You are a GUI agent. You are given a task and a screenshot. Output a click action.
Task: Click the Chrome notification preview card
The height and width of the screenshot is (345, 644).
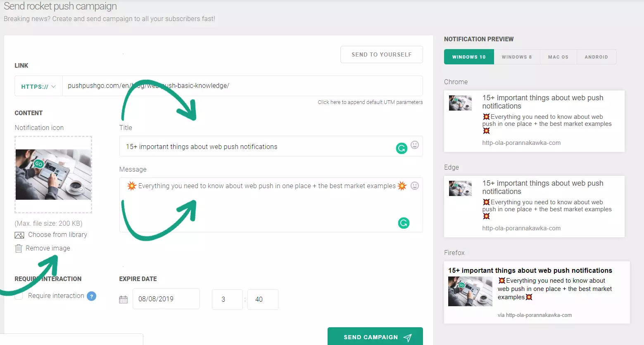click(x=534, y=121)
